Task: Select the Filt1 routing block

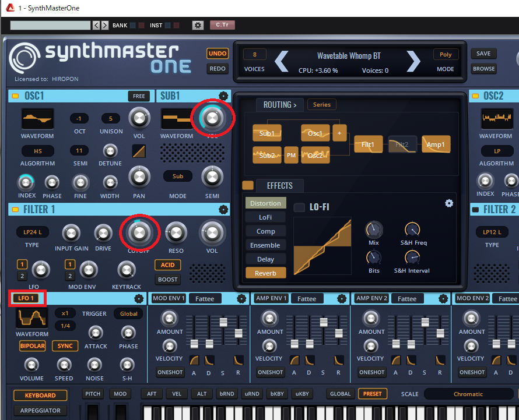Action: click(368, 144)
